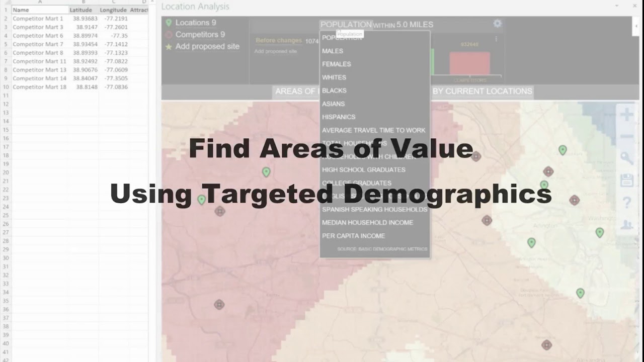Click the Latitude header cell in Excel
Screen dimensions: 644x362
tap(83, 10)
